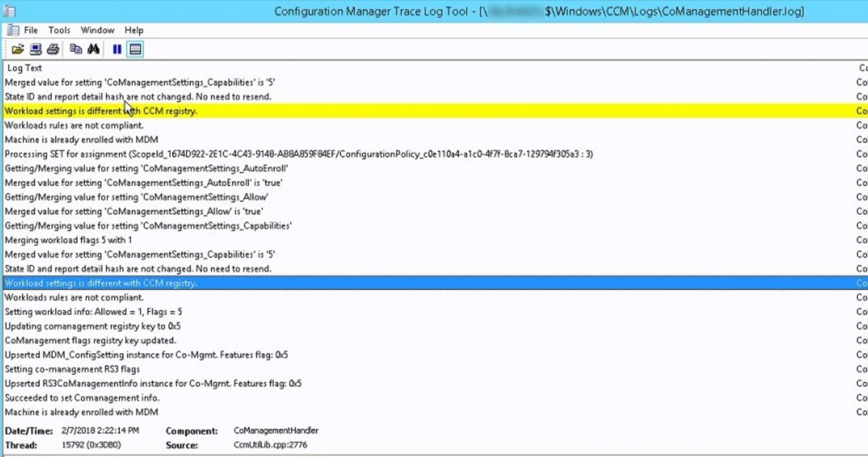Click the Log Text column header
The image size is (868, 457).
24,68
